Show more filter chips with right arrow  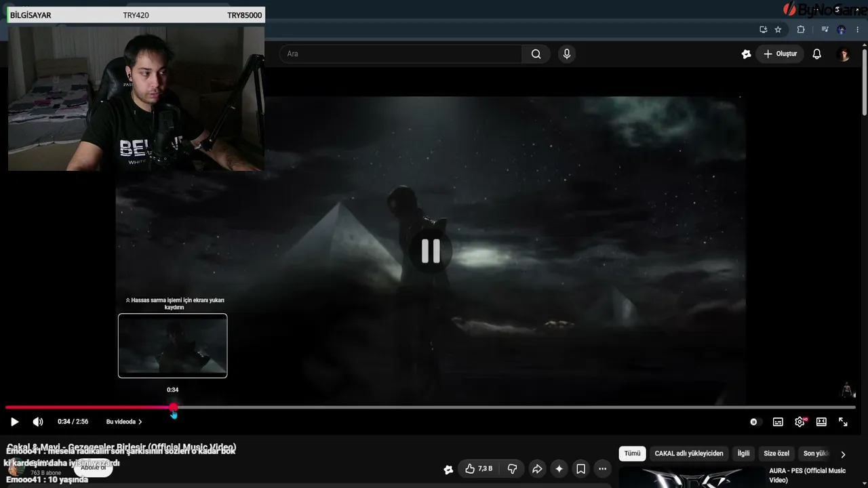(843, 454)
